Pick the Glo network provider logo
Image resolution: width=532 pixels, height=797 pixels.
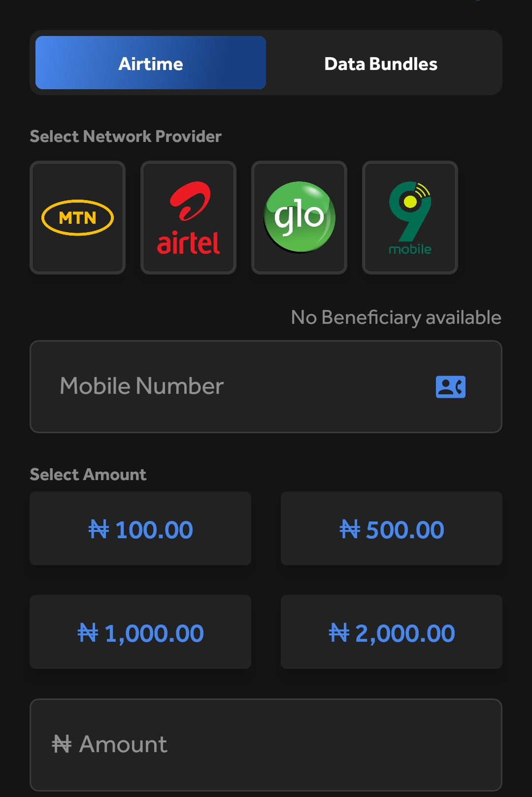click(x=299, y=217)
